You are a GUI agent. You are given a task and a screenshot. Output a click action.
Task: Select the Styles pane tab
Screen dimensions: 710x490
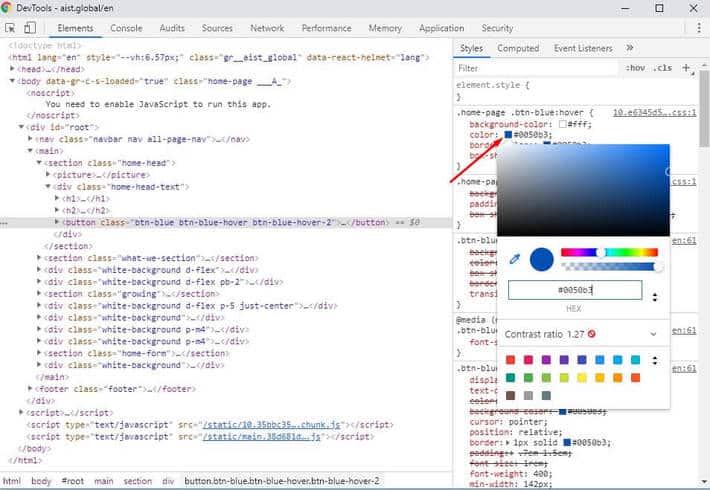point(471,48)
